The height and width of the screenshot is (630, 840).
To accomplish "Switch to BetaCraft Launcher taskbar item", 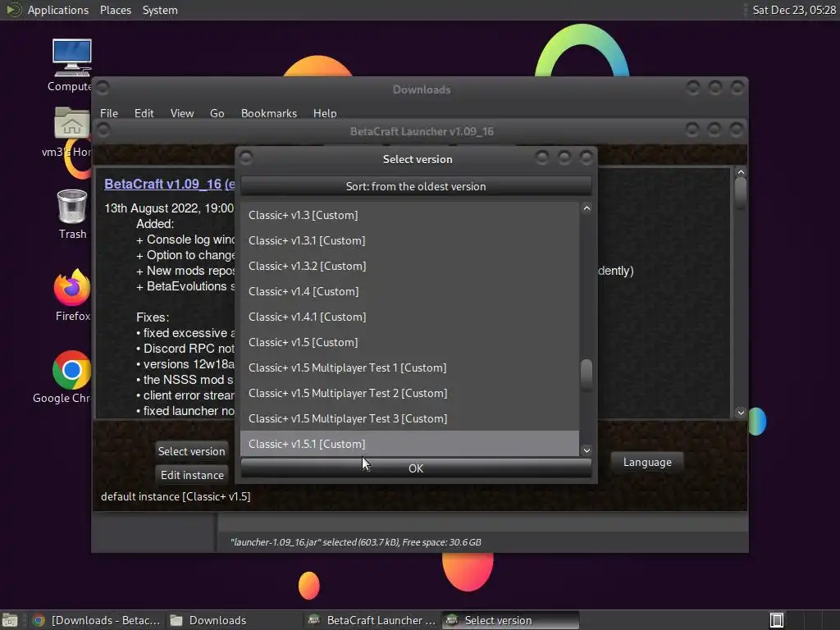I will point(372,620).
